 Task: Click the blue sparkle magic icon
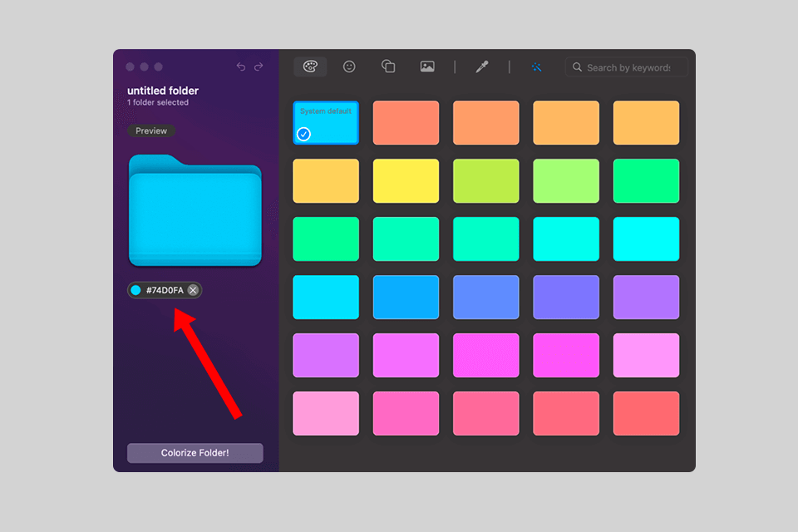[x=536, y=67]
